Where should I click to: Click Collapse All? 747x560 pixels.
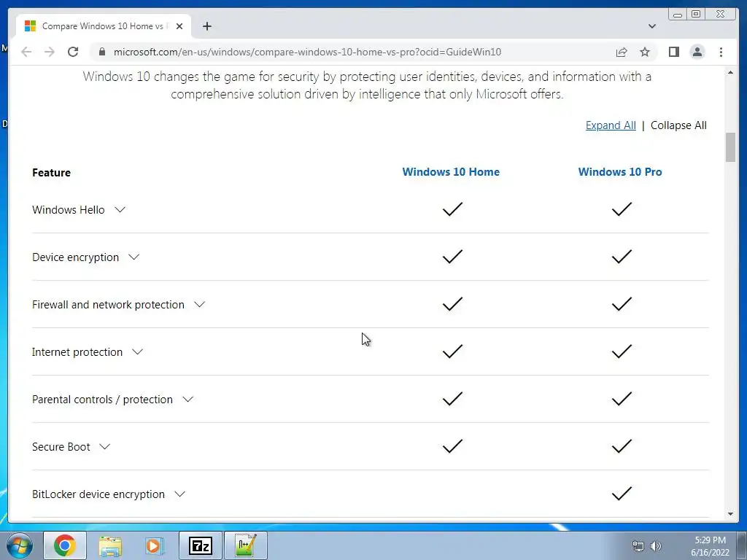(x=678, y=125)
